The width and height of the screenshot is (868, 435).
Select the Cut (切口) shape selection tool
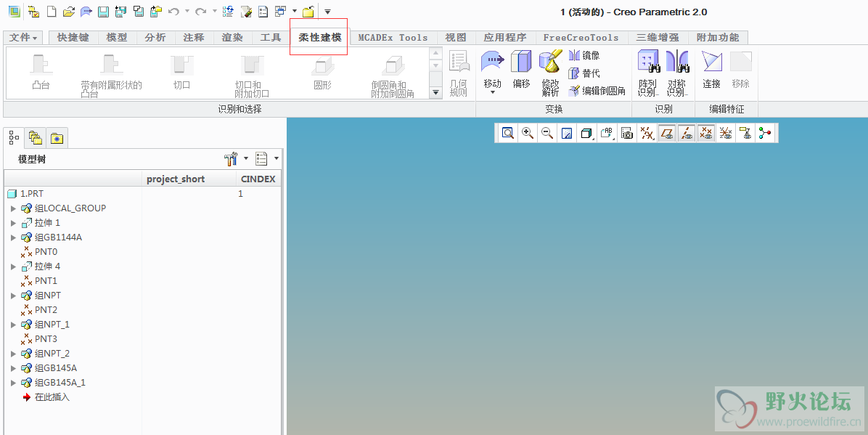pyautogui.click(x=181, y=71)
